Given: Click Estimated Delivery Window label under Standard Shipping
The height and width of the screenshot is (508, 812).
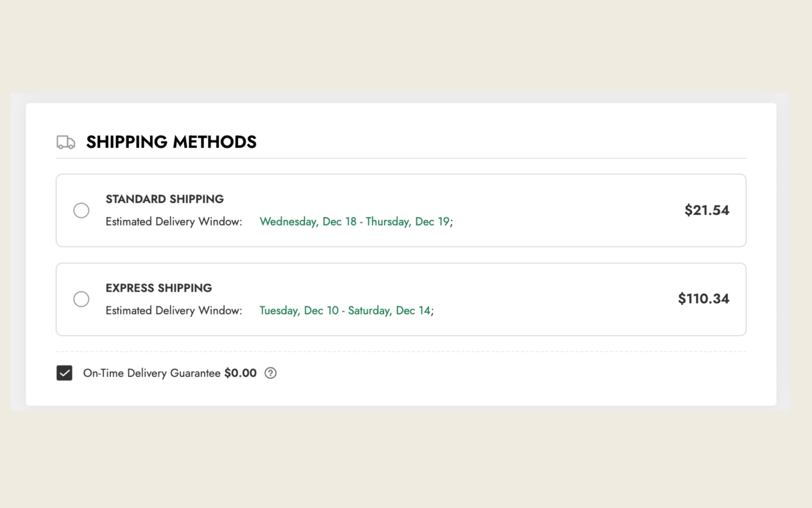Looking at the screenshot, I should tap(174, 221).
